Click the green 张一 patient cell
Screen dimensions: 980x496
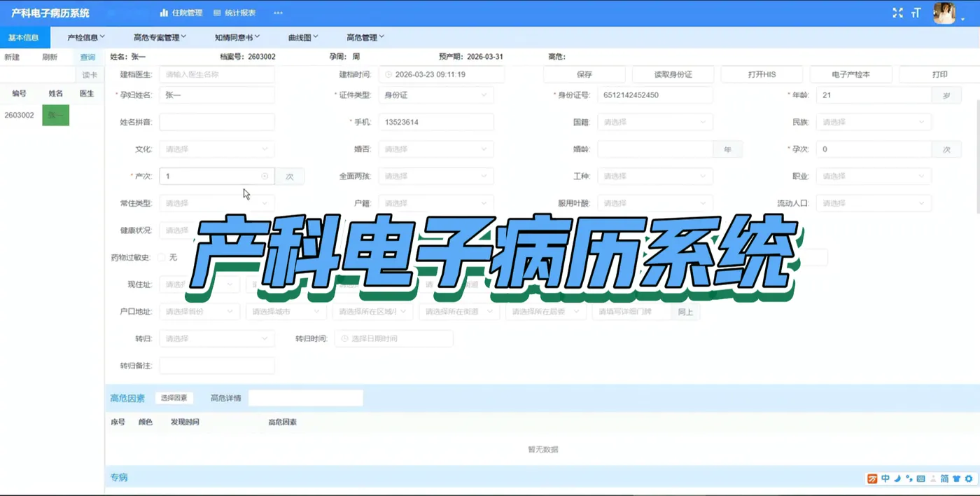(x=56, y=115)
